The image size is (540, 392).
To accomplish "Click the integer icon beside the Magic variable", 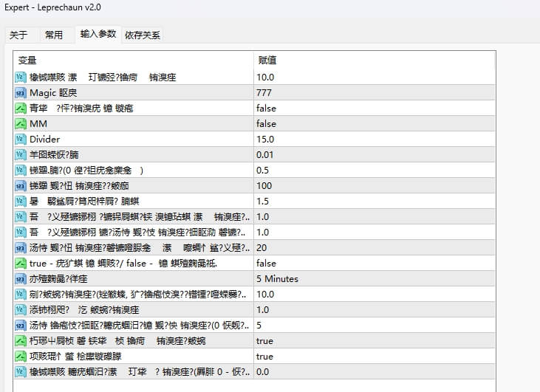I will pyautogui.click(x=21, y=93).
